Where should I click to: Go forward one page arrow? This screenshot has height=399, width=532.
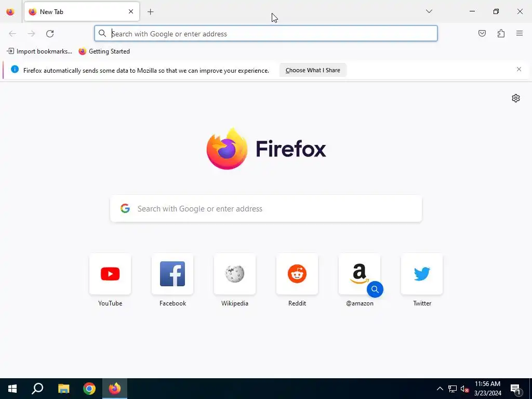click(31, 34)
